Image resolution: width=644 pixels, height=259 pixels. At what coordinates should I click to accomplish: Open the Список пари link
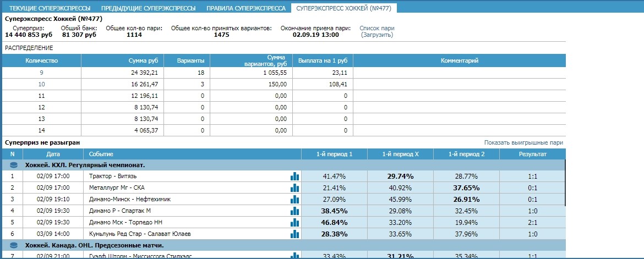point(377,28)
